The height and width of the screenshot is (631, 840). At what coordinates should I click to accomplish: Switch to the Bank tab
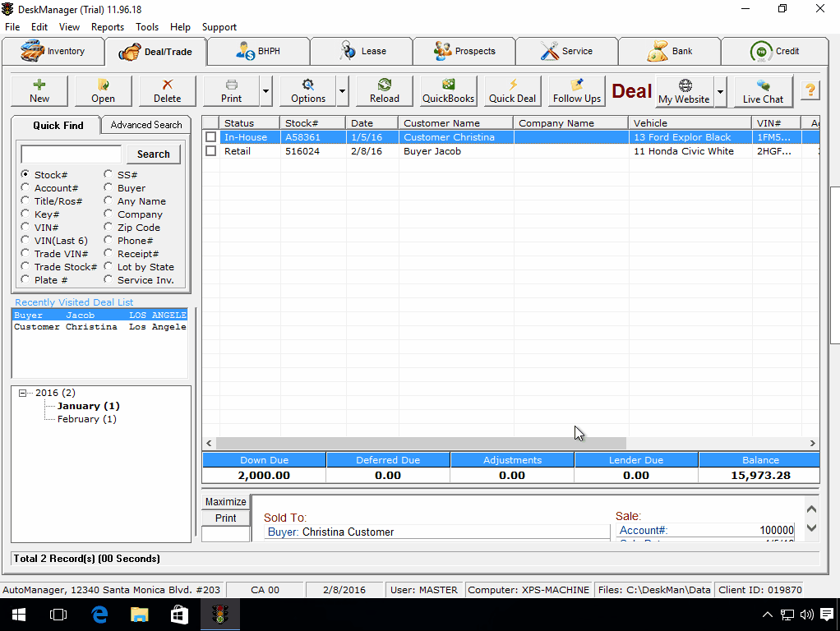pos(670,52)
